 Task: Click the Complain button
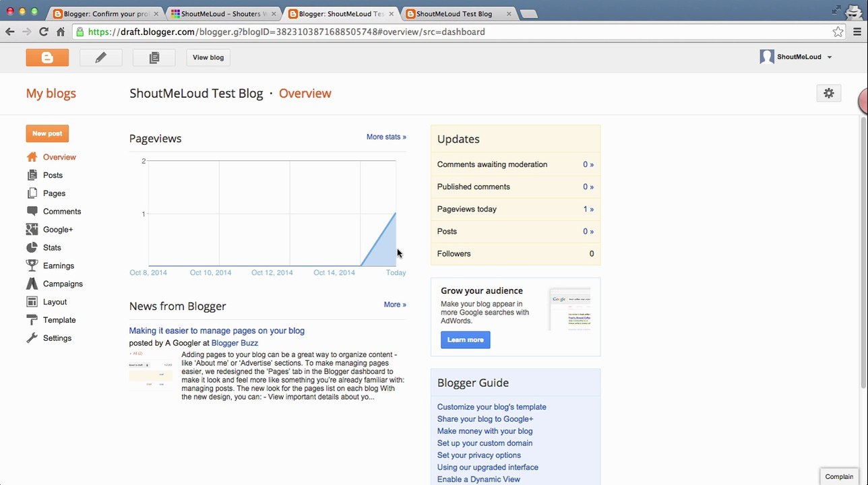pos(839,476)
